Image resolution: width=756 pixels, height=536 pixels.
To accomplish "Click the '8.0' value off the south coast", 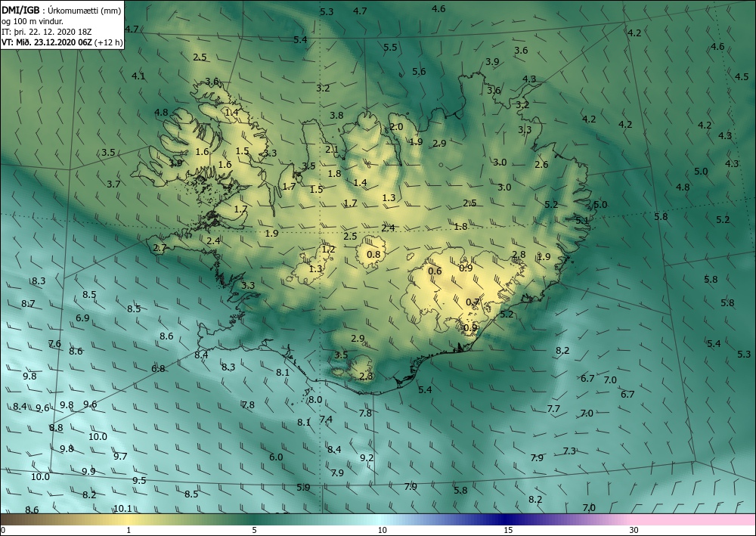I will point(315,400).
